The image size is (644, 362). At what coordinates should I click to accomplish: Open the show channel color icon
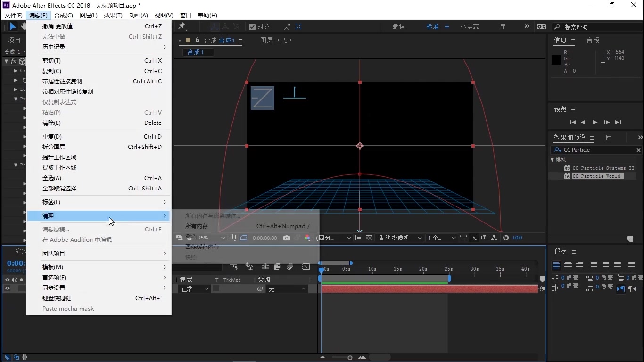307,238
